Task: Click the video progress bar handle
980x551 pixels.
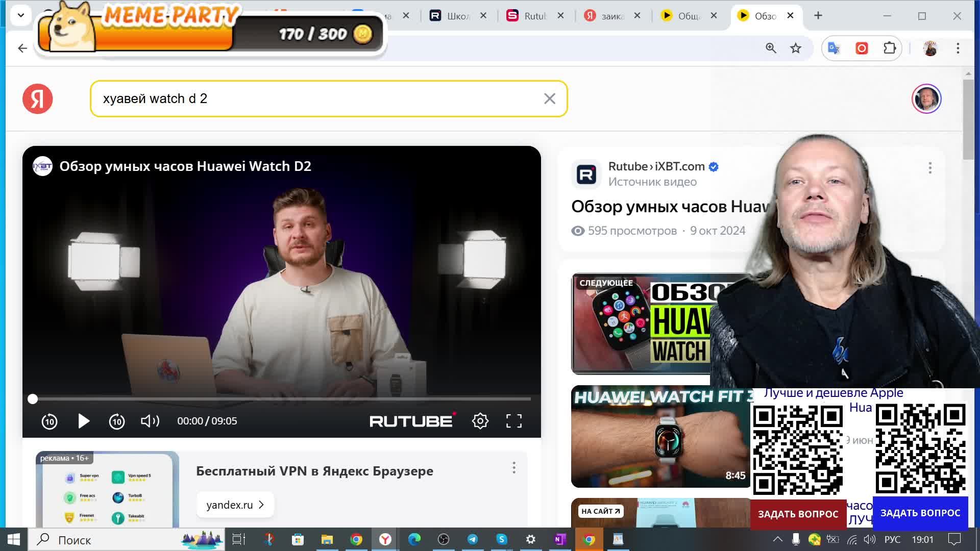Action: [33, 399]
